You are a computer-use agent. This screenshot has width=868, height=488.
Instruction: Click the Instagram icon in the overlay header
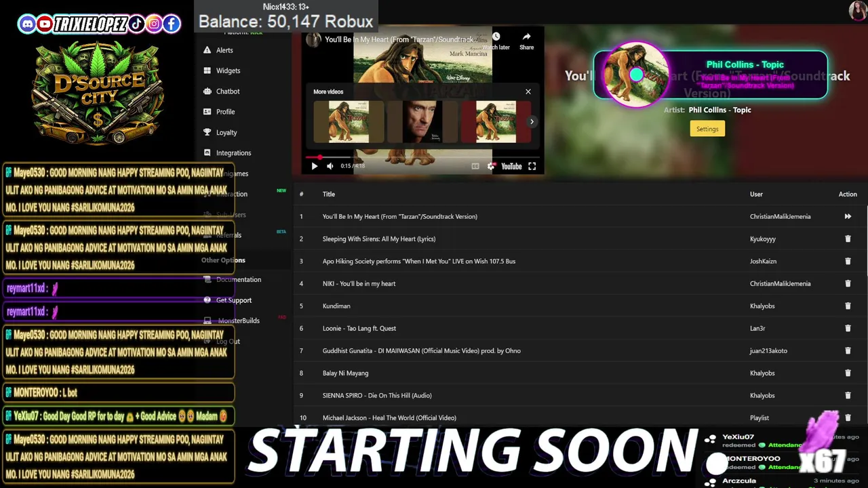[154, 24]
